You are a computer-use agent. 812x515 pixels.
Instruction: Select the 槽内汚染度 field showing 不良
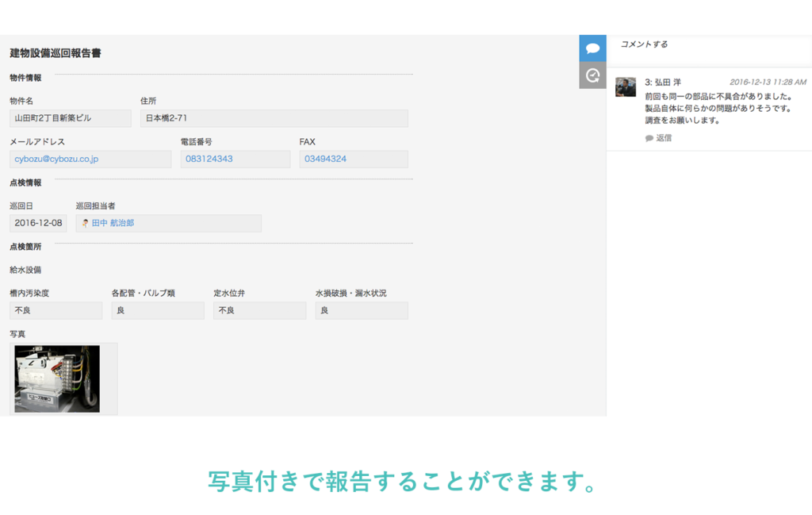click(x=56, y=310)
